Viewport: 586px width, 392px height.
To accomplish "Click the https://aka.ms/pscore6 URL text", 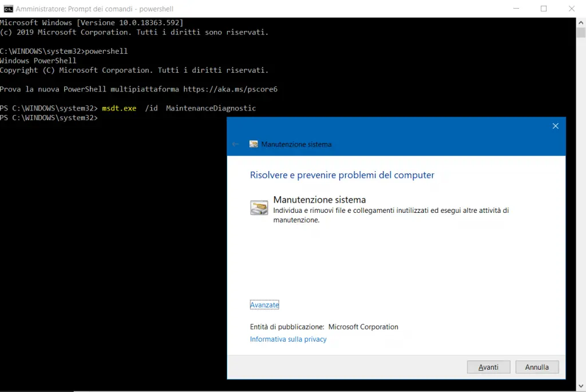I will 230,89.
